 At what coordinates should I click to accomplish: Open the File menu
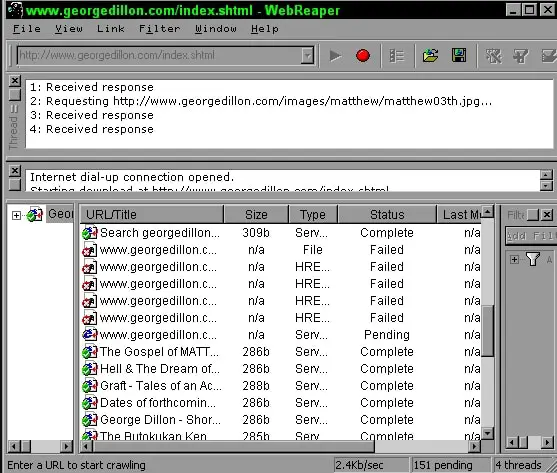click(27, 28)
